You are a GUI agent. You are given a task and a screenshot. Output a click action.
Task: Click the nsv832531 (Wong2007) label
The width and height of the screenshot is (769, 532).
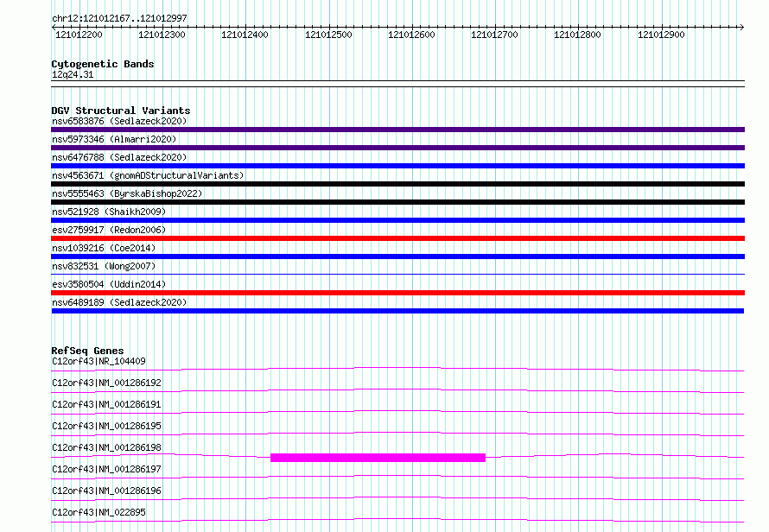(104, 266)
